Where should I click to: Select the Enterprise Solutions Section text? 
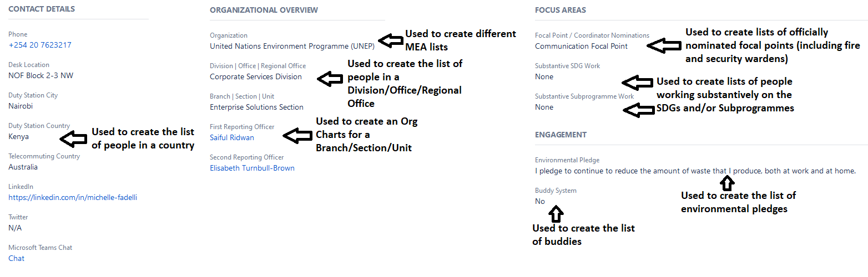[256, 107]
